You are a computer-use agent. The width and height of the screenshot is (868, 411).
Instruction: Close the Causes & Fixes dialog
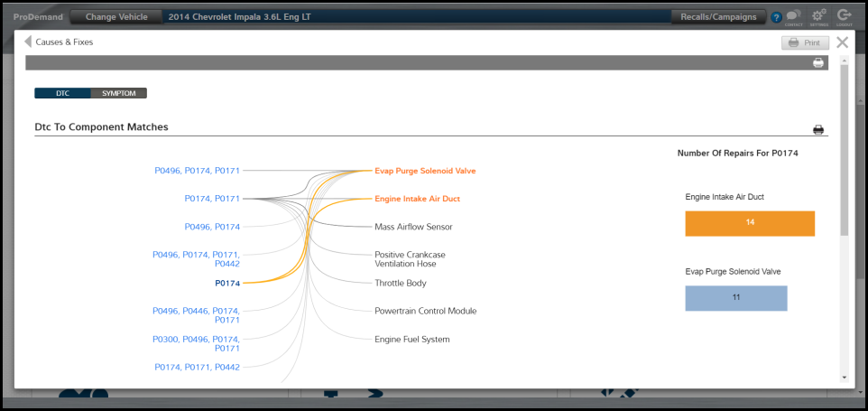coord(842,42)
